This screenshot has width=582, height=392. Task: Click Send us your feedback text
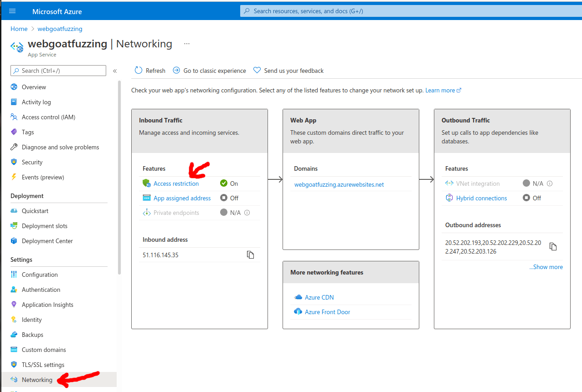[x=294, y=71]
